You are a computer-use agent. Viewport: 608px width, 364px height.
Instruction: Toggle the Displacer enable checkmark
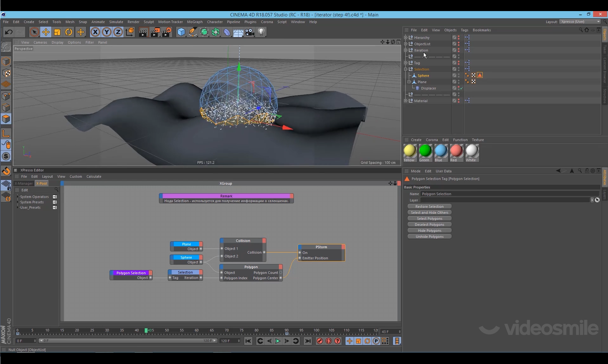point(461,88)
